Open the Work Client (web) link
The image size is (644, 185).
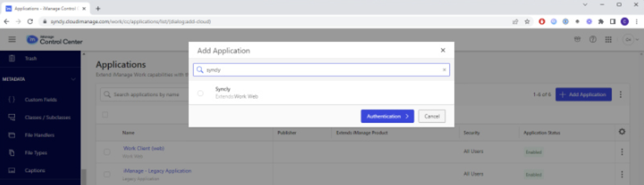click(144, 148)
